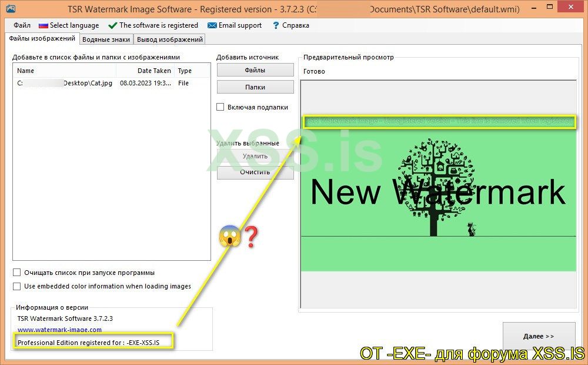Sort by the Date Taken column header
The image size is (588, 365).
tap(145, 71)
